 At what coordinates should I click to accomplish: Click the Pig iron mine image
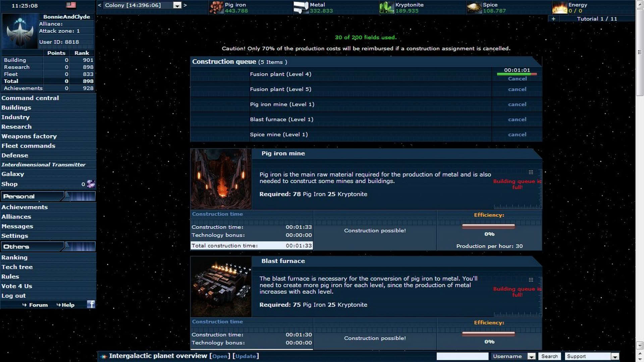point(221,179)
